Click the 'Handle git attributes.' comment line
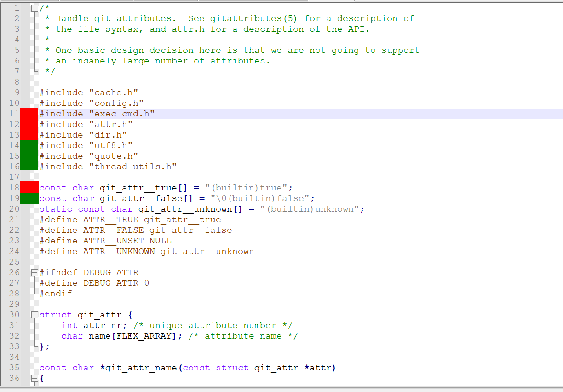Screen dimensions: 563x392 coord(230,18)
